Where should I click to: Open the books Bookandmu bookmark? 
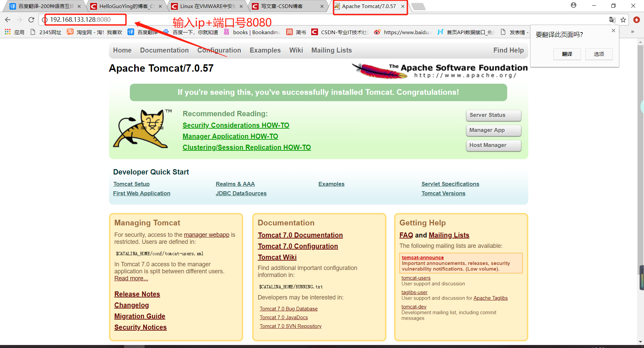tap(252, 32)
